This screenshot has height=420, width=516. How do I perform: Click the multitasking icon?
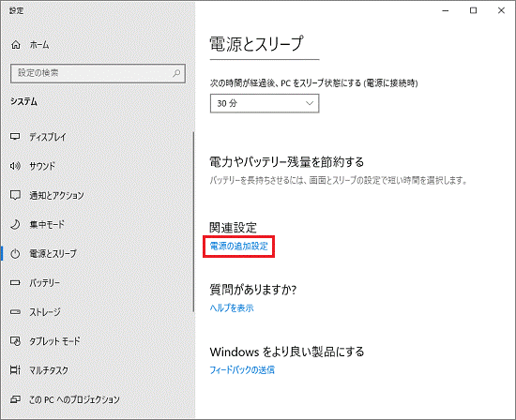pyautogui.click(x=15, y=370)
